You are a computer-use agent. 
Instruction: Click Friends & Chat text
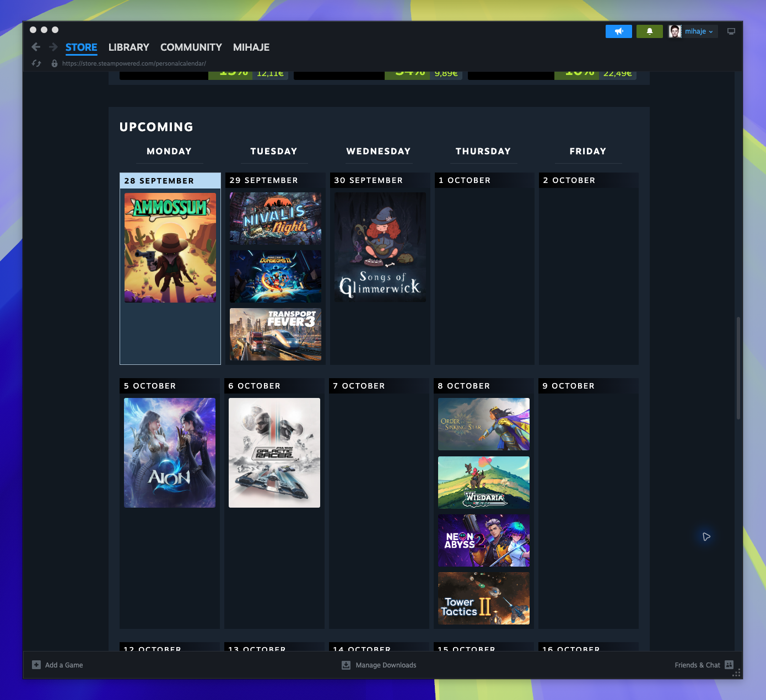pyautogui.click(x=697, y=665)
